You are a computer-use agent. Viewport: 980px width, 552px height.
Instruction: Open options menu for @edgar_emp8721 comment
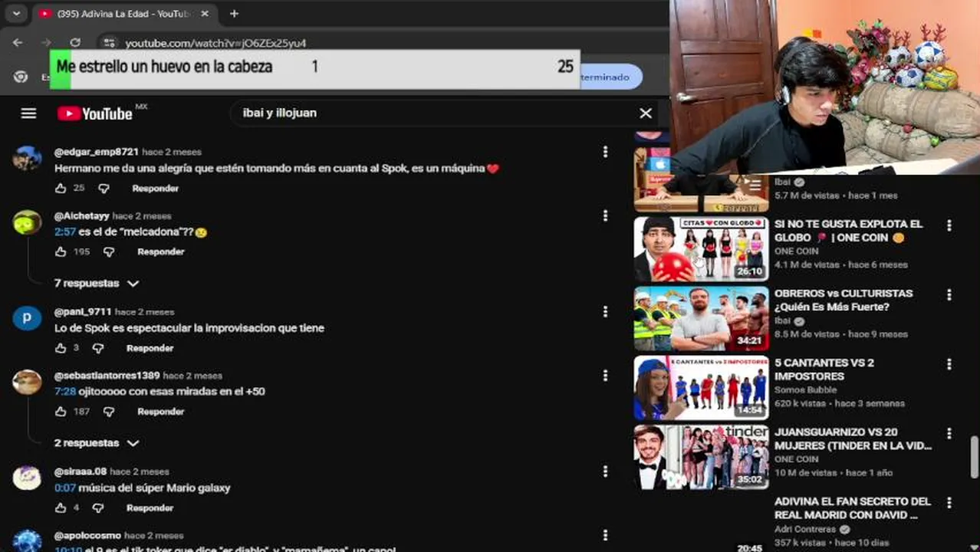pyautogui.click(x=605, y=152)
